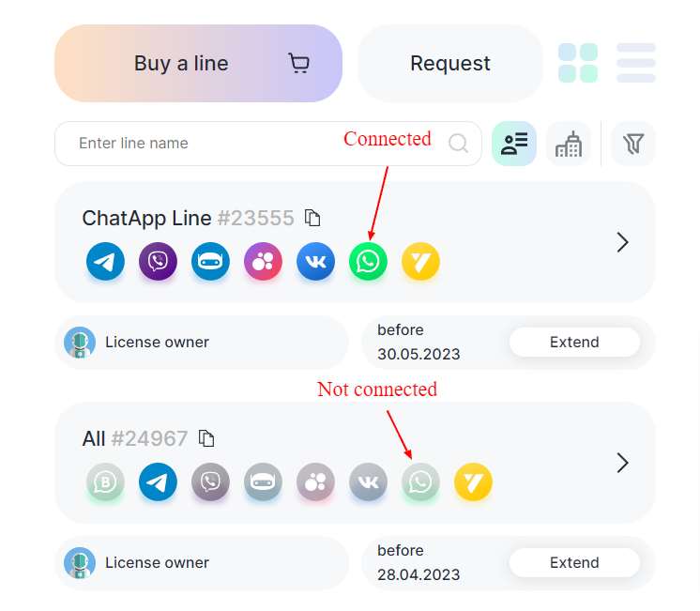
Task: Switch to list view layout
Action: click(x=635, y=63)
